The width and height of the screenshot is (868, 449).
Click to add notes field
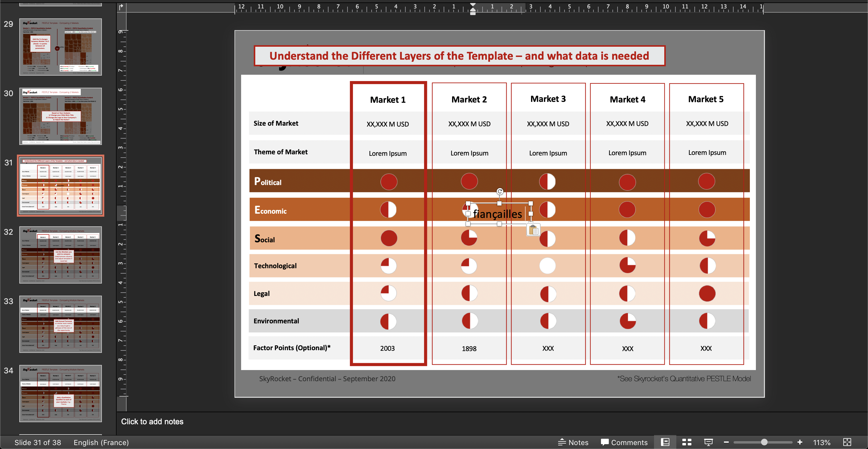click(x=152, y=421)
